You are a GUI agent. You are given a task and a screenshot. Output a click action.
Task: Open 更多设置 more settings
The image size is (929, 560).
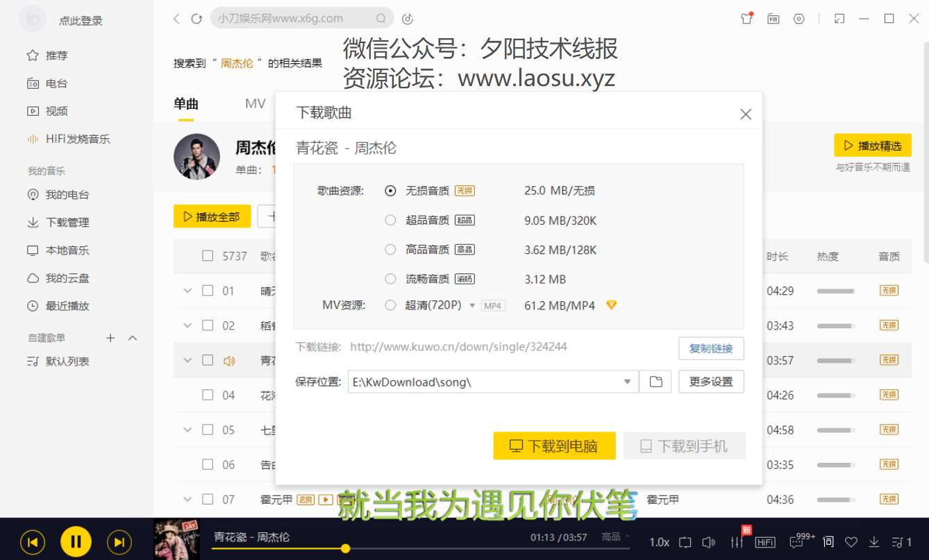coord(711,382)
